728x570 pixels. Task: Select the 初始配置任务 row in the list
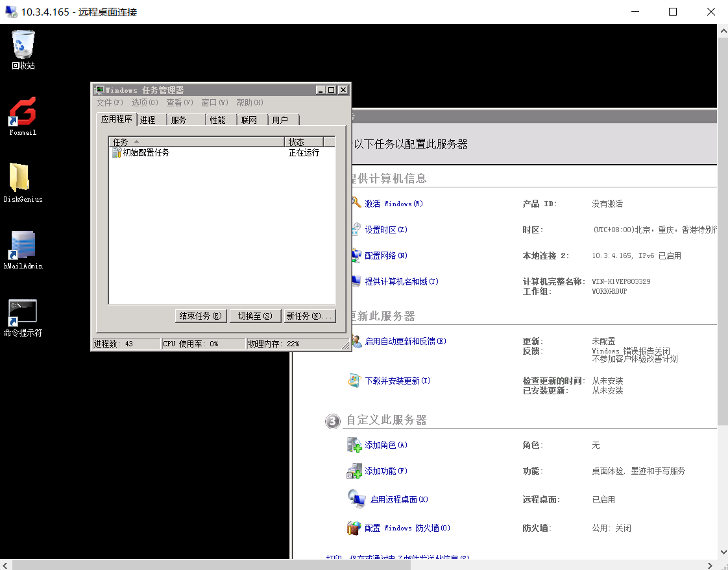click(x=146, y=153)
